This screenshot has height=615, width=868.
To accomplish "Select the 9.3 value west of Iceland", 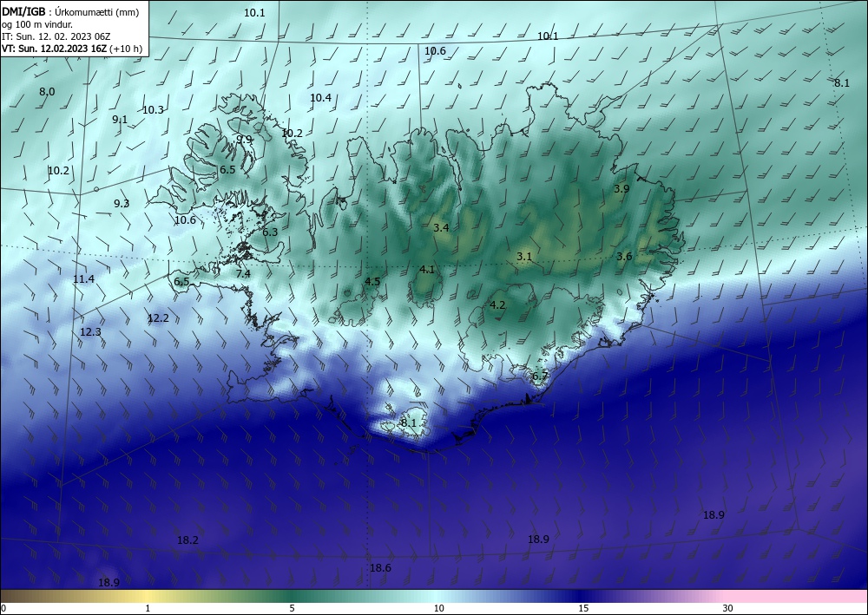I will pos(122,204).
